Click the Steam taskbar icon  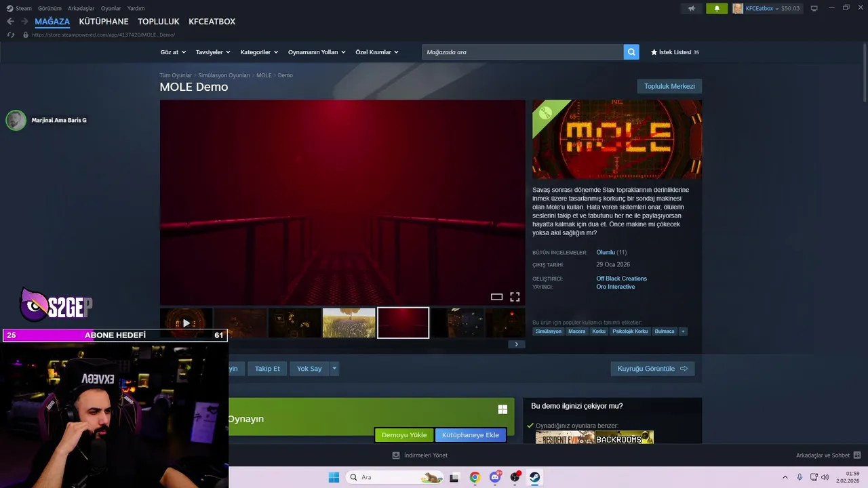535,477
